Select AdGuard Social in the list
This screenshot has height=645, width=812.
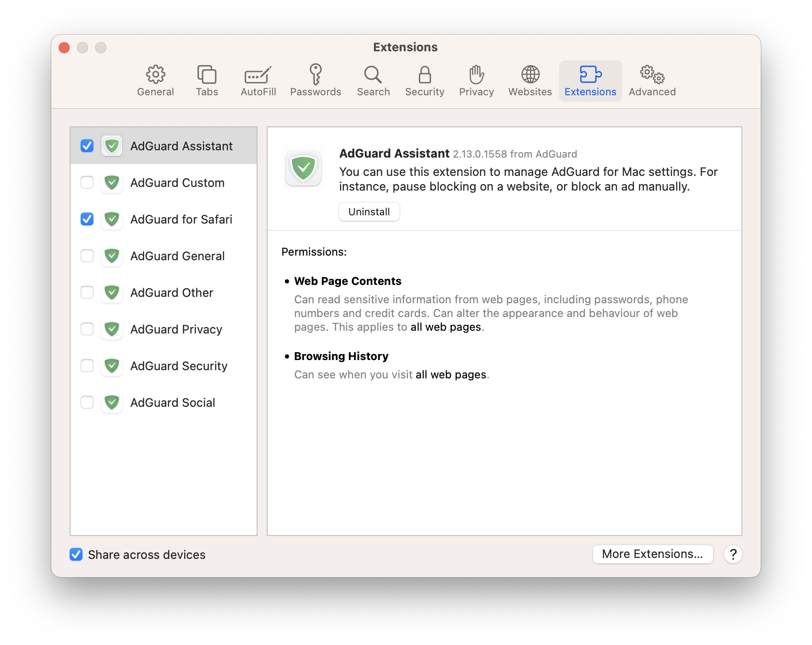173,402
